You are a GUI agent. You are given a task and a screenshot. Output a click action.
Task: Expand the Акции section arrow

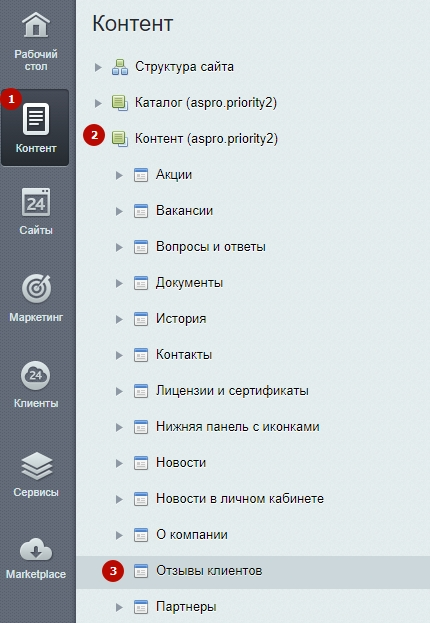point(119,175)
